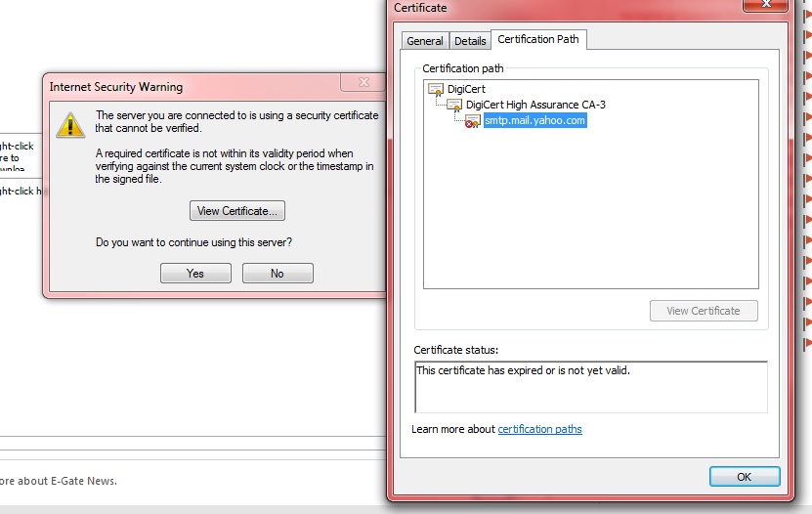Select the Certification Path tab
The width and height of the screenshot is (812, 514).
coord(538,39)
